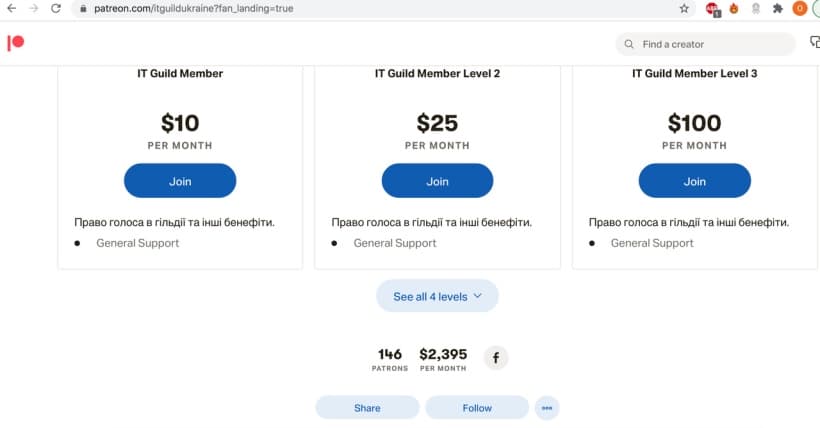Join the $100 Level 3 tier
The height and width of the screenshot is (428, 820).
[694, 181]
